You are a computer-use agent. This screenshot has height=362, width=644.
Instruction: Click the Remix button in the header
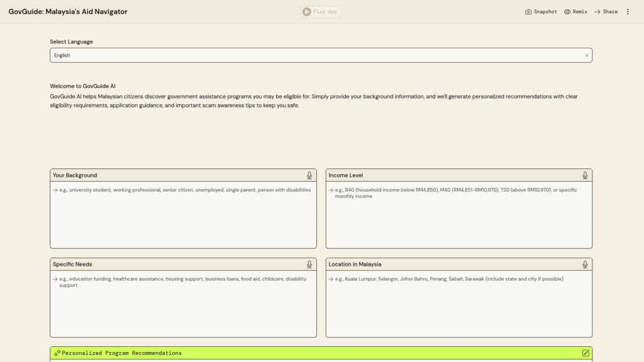[x=575, y=11]
